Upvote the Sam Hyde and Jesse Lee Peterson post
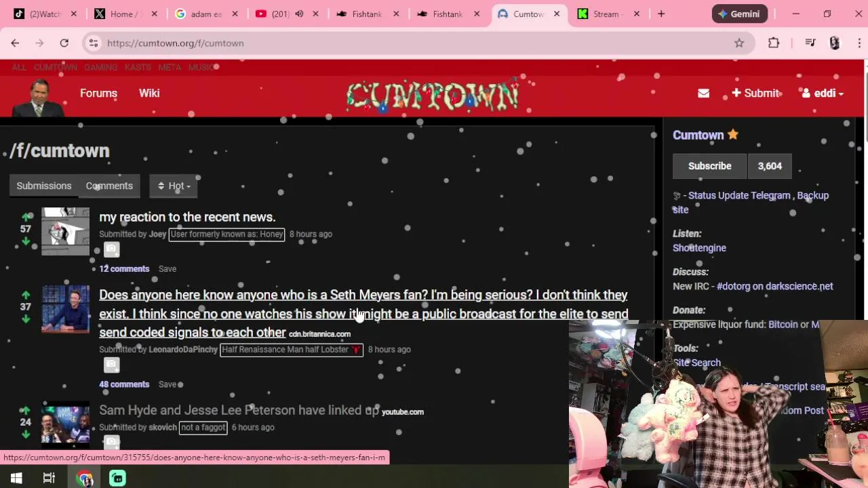The height and width of the screenshot is (488, 868). [x=26, y=410]
